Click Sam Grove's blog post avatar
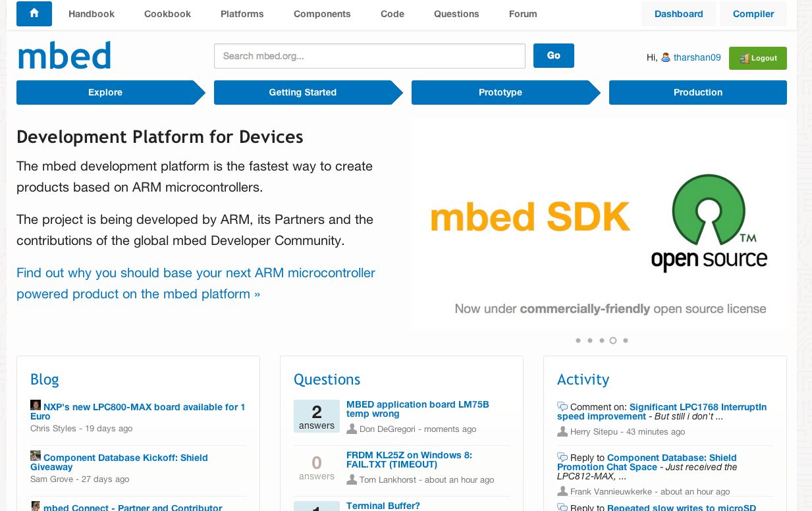This screenshot has width=812, height=511. click(x=36, y=456)
